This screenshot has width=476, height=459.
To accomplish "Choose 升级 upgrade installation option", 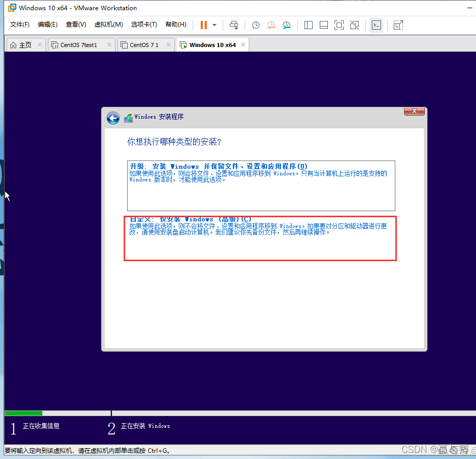I will (261, 186).
